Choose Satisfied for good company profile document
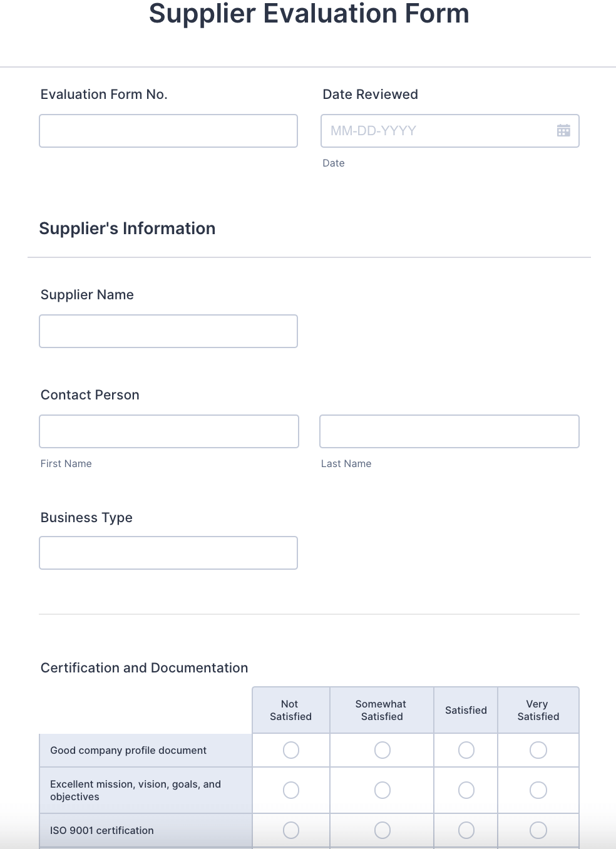The height and width of the screenshot is (849, 616). click(466, 750)
